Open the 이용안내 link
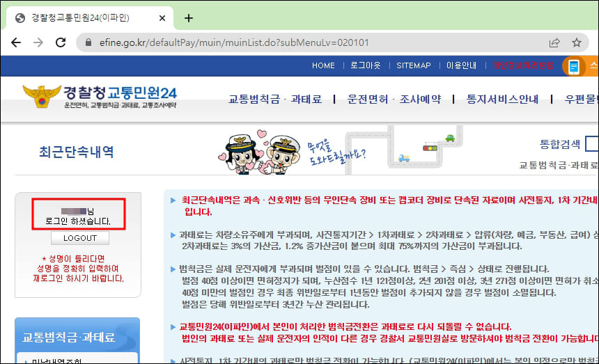The image size is (599, 364). pyautogui.click(x=462, y=65)
